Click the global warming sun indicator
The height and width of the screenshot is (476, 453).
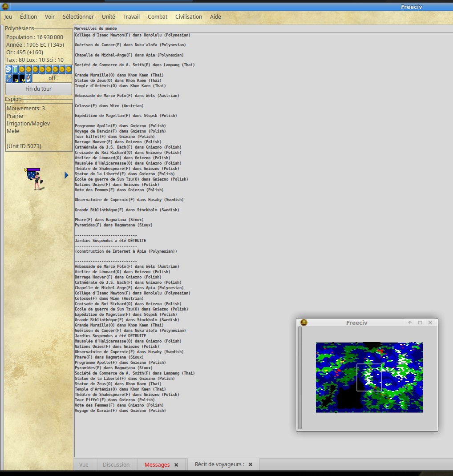point(16,78)
